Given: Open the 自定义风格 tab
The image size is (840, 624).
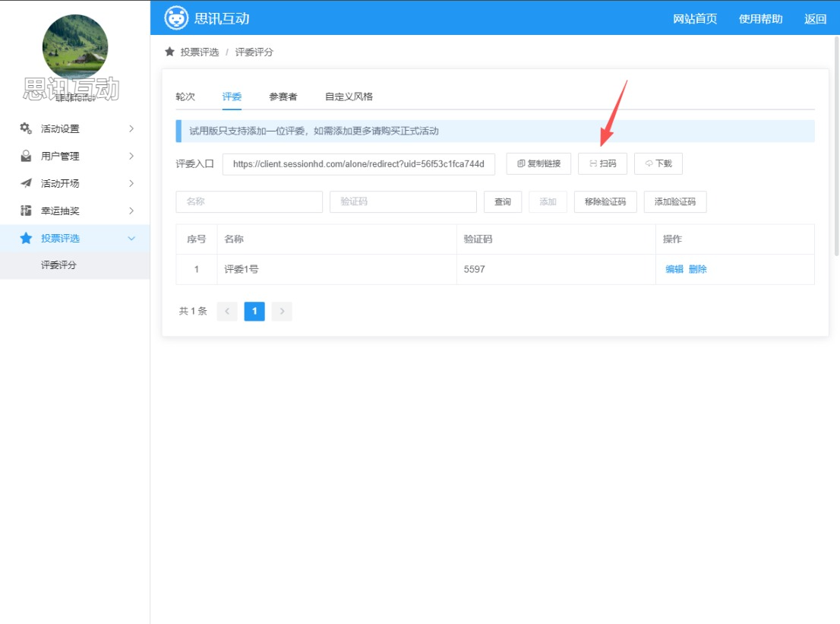Looking at the screenshot, I should 349,97.
